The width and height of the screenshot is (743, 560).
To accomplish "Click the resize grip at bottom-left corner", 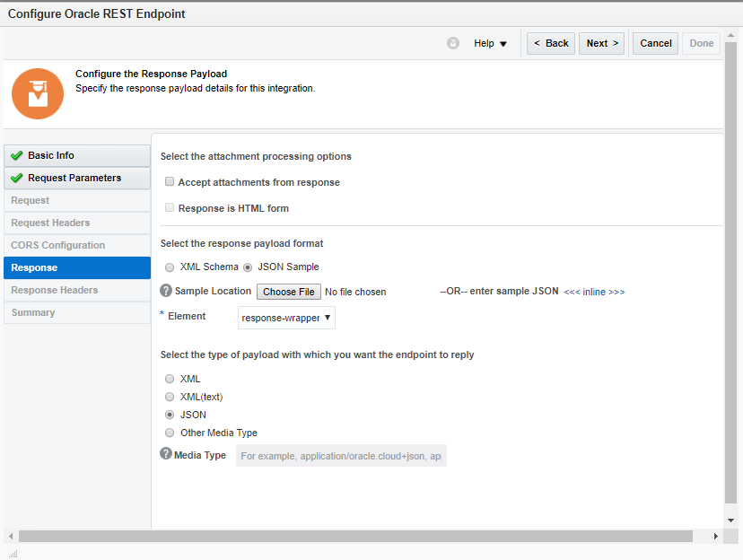I will point(13,554).
